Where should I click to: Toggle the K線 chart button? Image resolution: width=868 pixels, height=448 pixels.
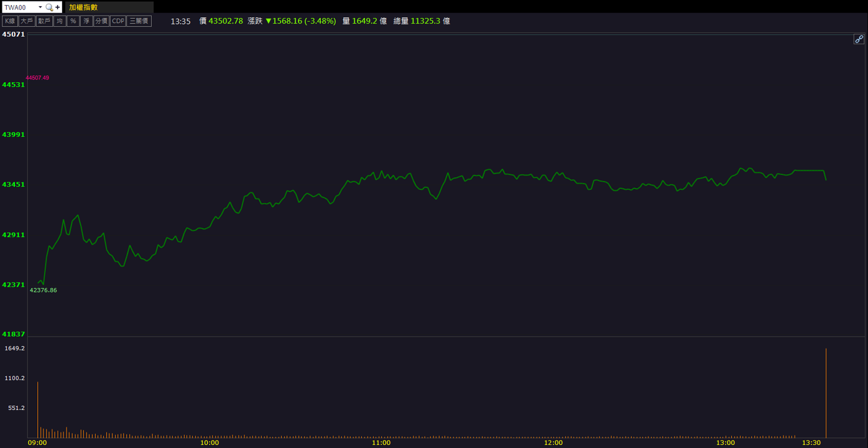coord(10,21)
